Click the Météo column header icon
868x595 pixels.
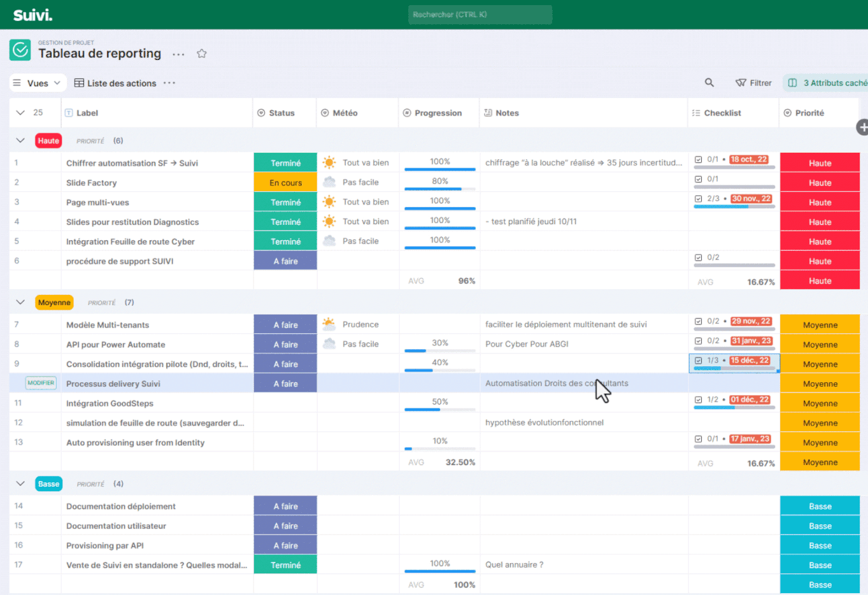325,113
